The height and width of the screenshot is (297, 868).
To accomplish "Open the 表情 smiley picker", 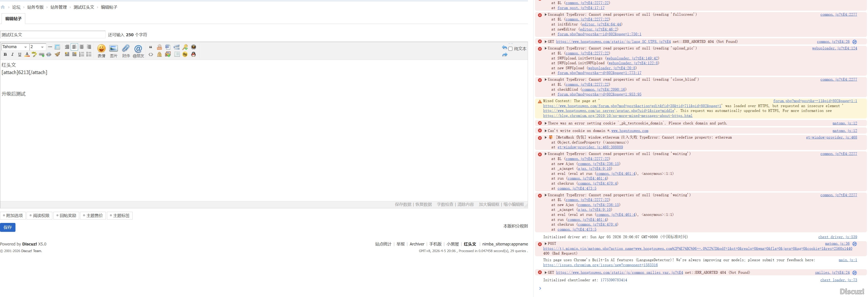I will click(101, 49).
